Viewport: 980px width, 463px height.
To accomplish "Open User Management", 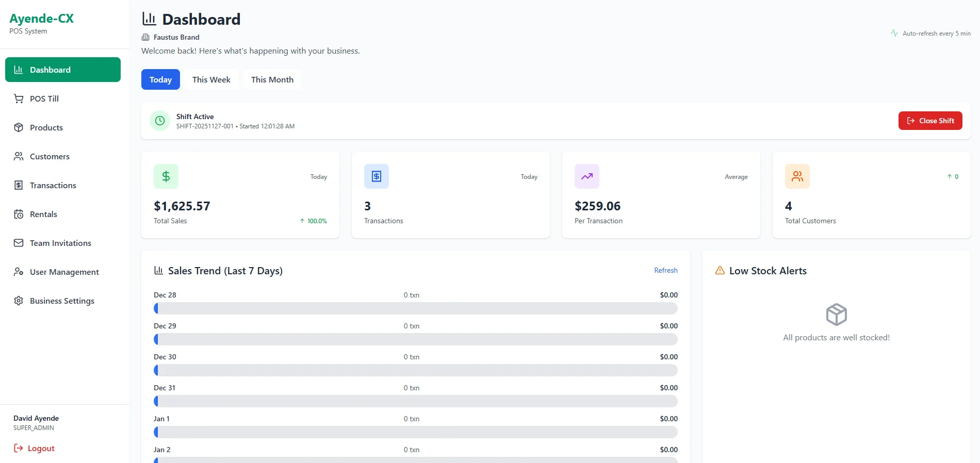I will point(63,272).
